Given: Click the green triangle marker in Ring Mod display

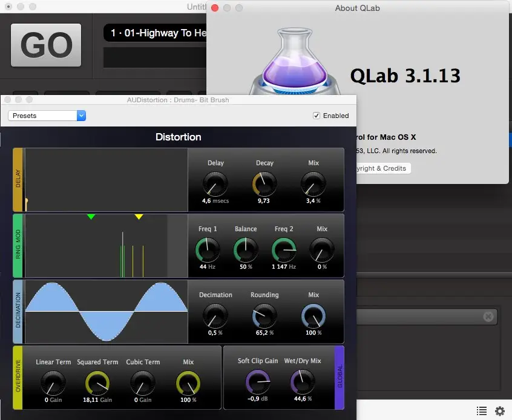Looking at the screenshot, I should tap(91, 217).
